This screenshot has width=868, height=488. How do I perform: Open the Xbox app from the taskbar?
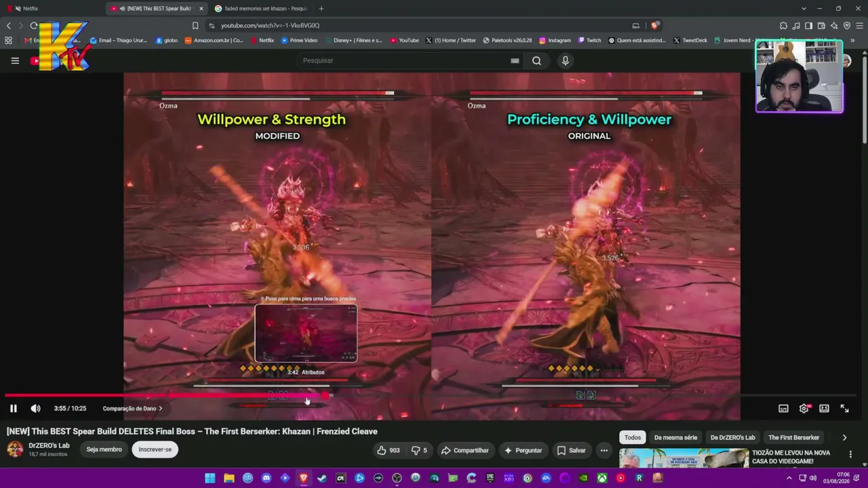(x=601, y=478)
